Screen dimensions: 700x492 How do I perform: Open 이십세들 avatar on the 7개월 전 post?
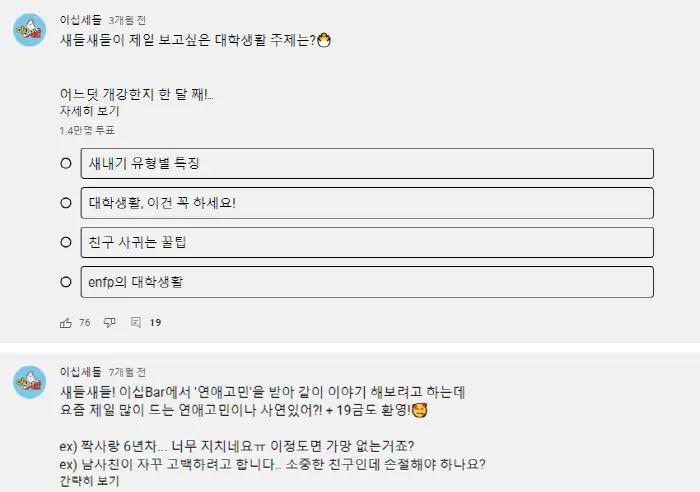coord(29,382)
